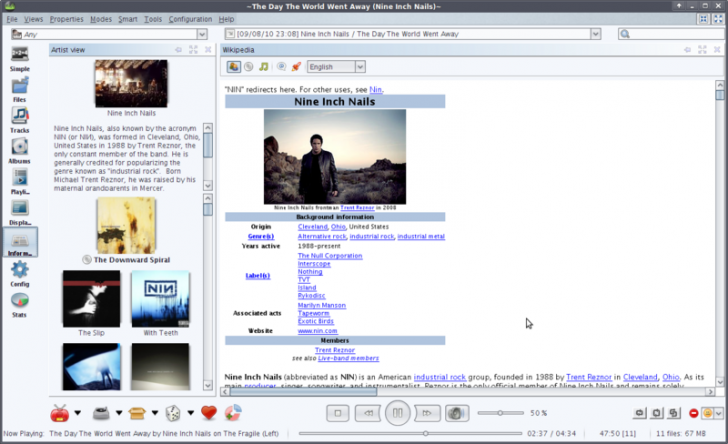
Task: Select the Information perspective icon
Action: [20, 240]
